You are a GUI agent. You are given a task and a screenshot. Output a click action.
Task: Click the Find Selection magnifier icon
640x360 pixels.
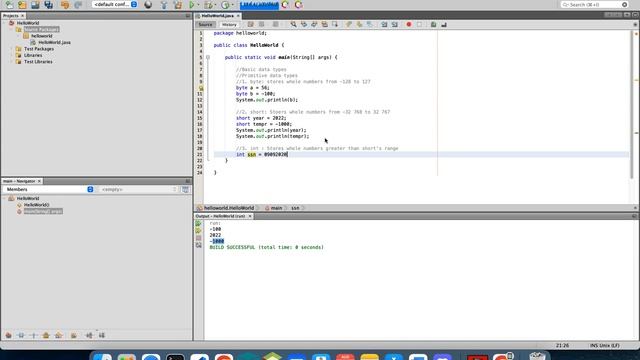293,24
